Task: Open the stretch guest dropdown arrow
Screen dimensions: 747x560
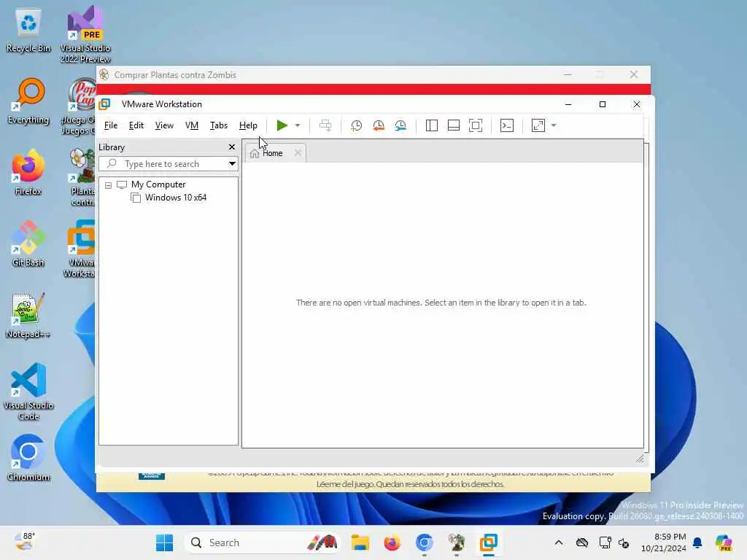Action: coord(554,125)
